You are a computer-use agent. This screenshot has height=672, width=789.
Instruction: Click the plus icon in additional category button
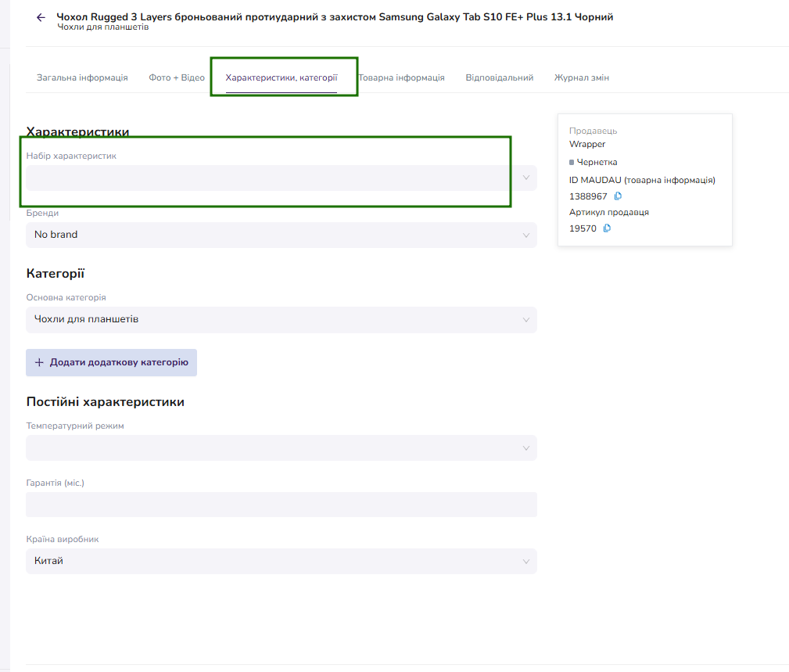point(39,362)
